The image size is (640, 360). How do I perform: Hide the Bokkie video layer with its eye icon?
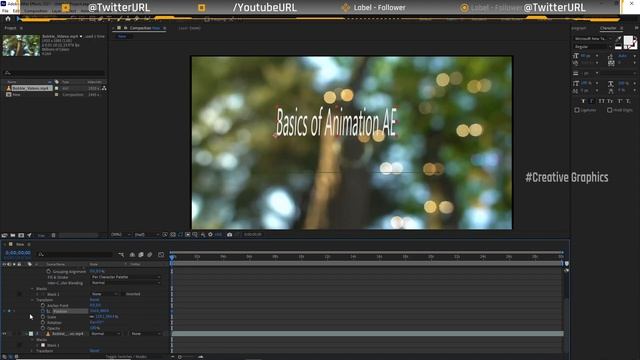(4, 334)
